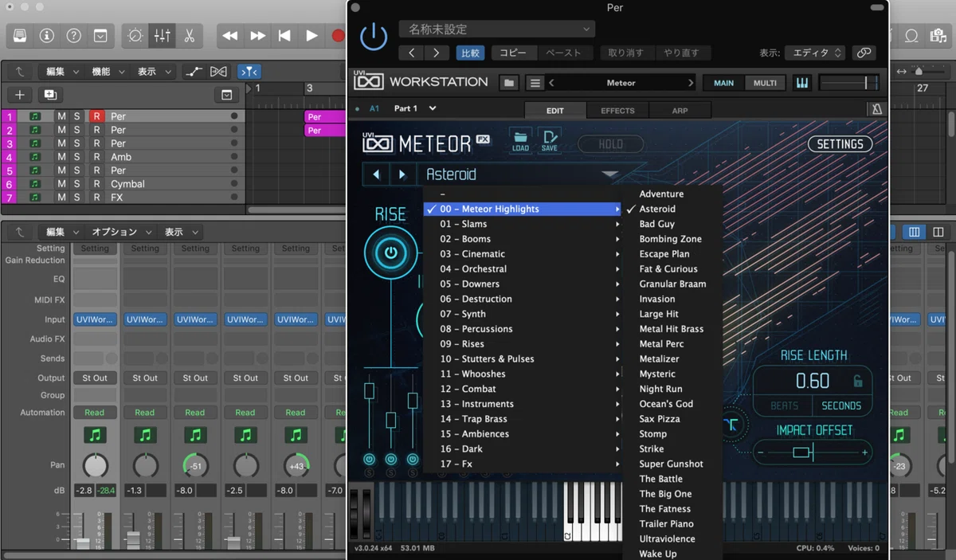Viewport: 956px width, 560px height.
Task: Open the UVI Workstation browser folder icon
Action: click(510, 83)
